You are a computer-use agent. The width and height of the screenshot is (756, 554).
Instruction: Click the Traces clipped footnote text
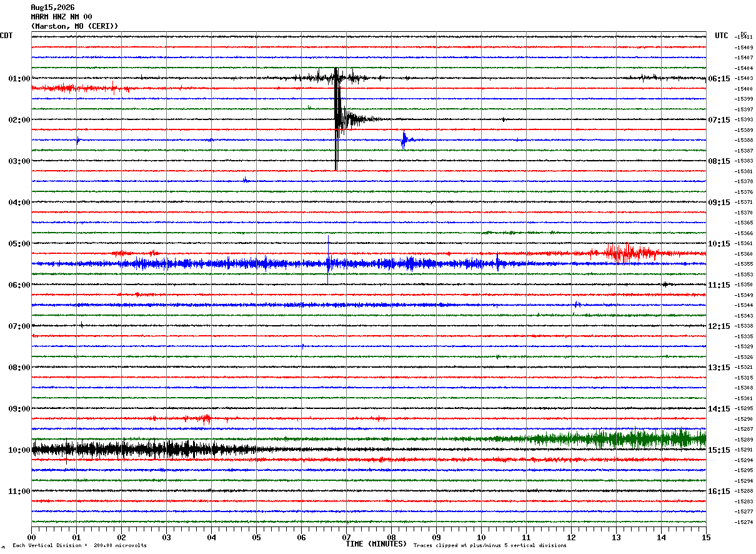(x=490, y=546)
